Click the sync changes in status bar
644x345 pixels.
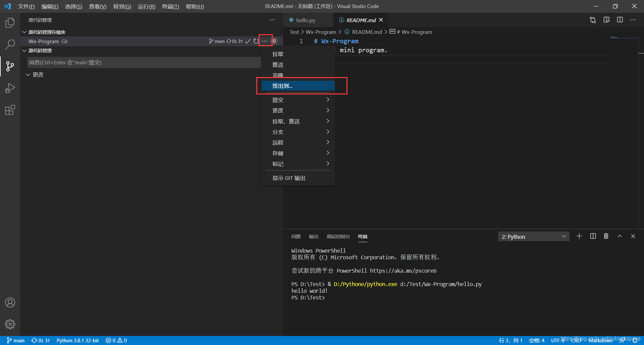point(41,340)
